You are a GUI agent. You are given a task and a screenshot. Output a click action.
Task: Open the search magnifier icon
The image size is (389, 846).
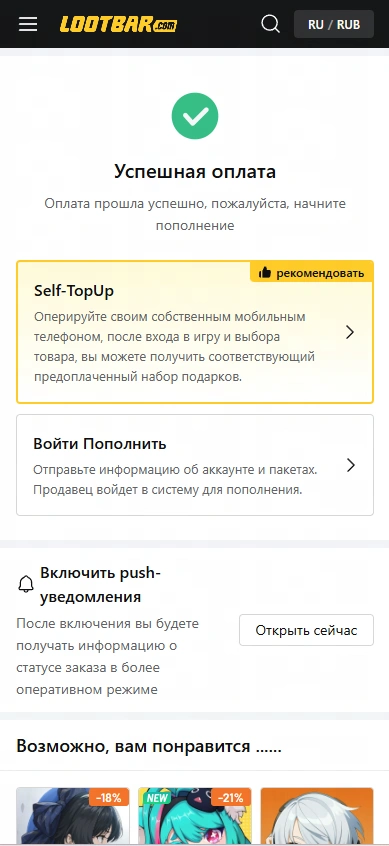(x=270, y=24)
